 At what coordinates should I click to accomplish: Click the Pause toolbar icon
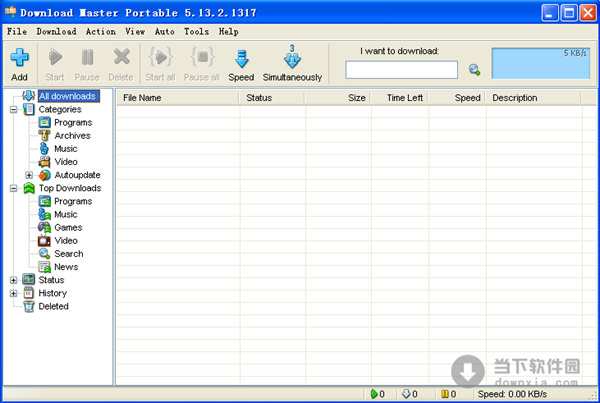click(87, 57)
